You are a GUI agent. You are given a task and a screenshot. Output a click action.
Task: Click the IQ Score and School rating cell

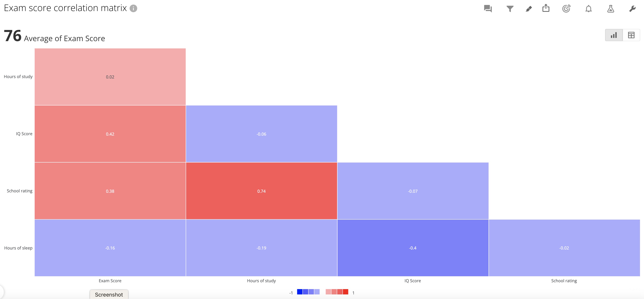pos(412,191)
